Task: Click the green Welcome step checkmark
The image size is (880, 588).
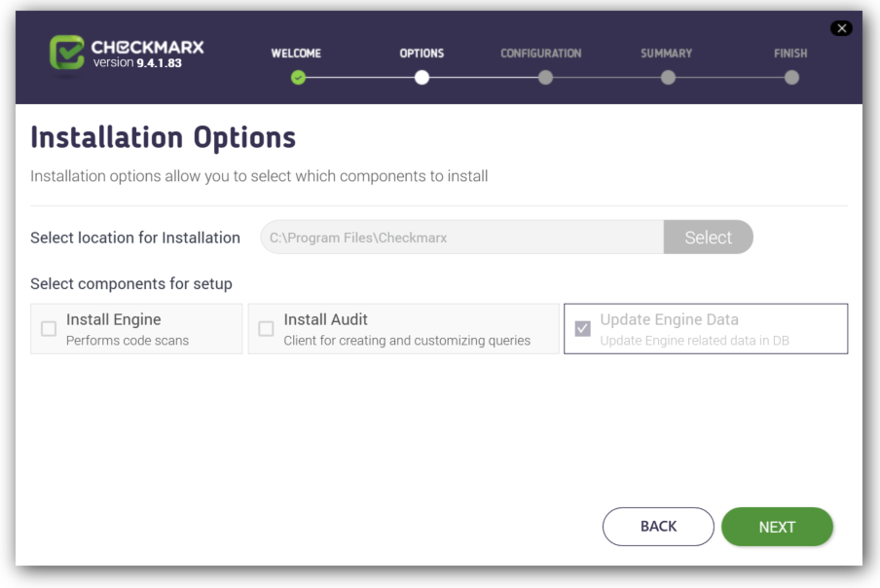Action: coord(298,78)
